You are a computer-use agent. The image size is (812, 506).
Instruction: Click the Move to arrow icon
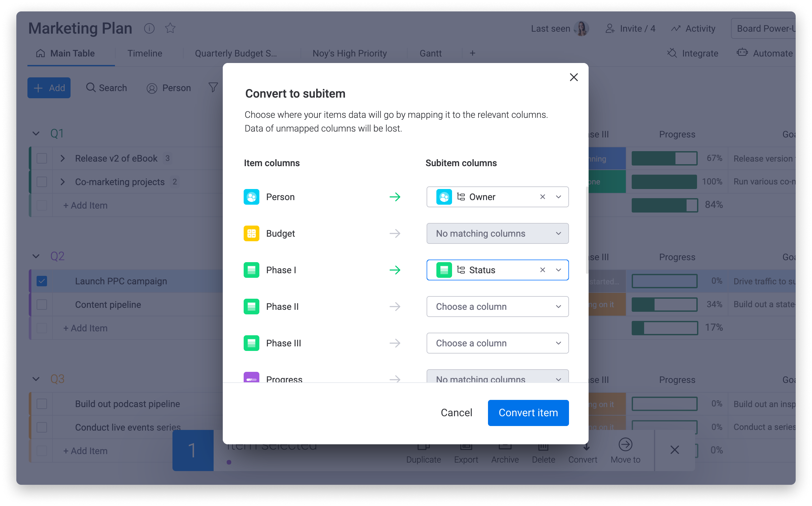coord(625,445)
